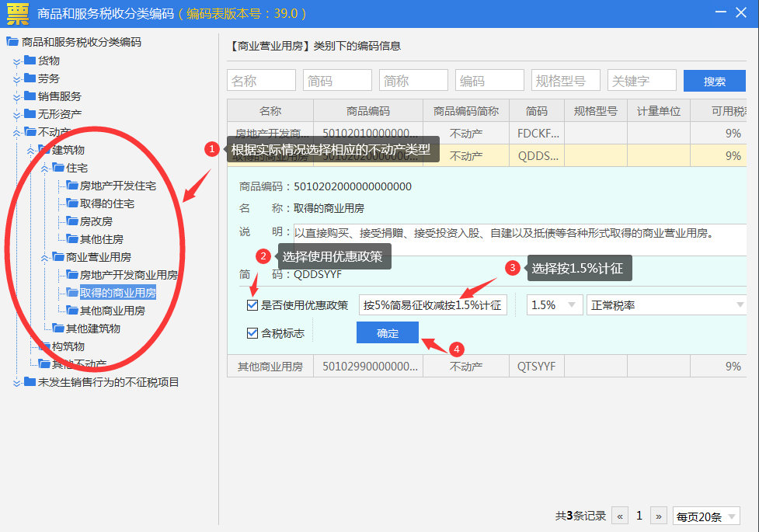Click the 确定 button
This screenshot has width=759, height=532.
pos(387,332)
